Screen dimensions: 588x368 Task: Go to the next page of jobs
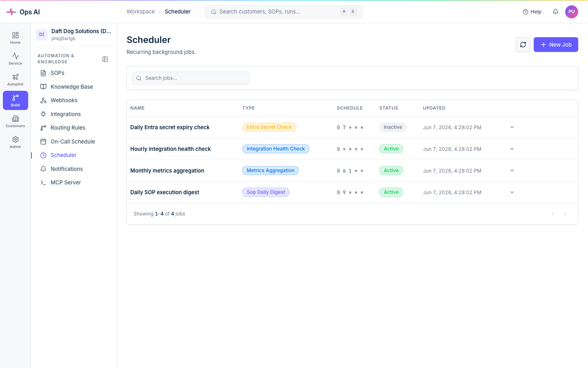(566, 214)
